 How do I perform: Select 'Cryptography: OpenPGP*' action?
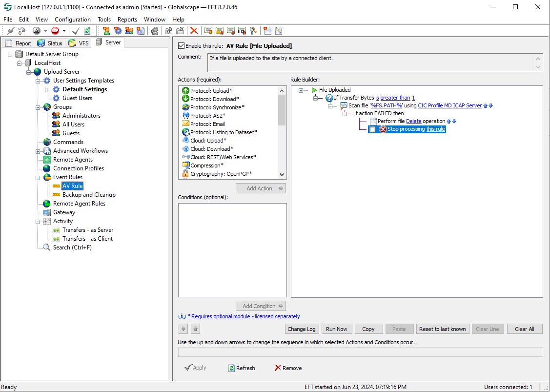click(x=217, y=174)
